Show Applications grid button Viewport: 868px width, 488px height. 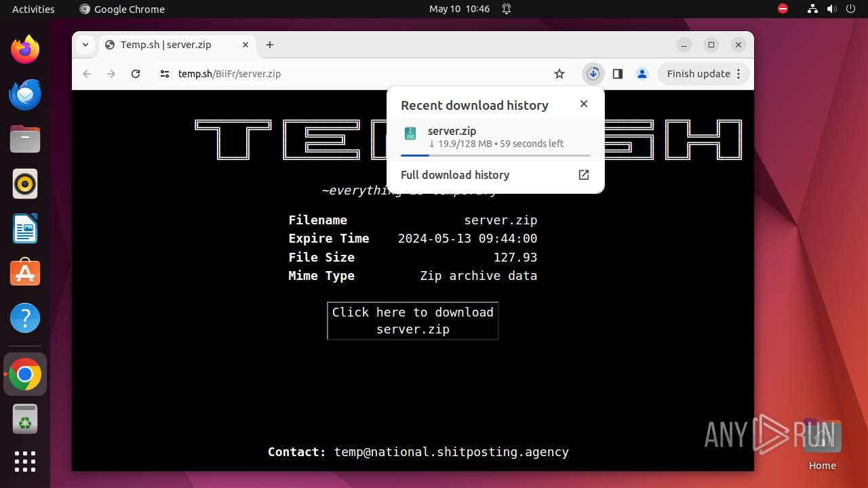25,462
